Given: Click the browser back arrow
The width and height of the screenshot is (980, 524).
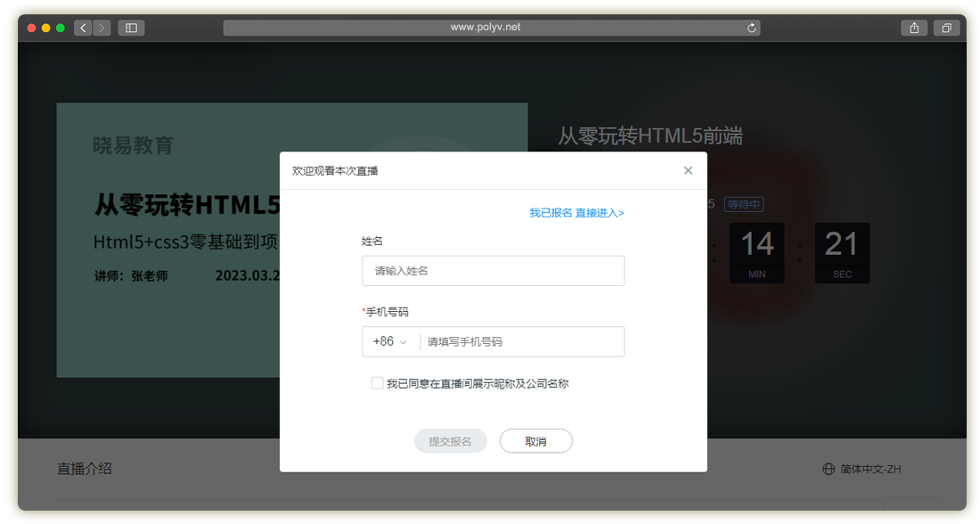Looking at the screenshot, I should pos(84,28).
